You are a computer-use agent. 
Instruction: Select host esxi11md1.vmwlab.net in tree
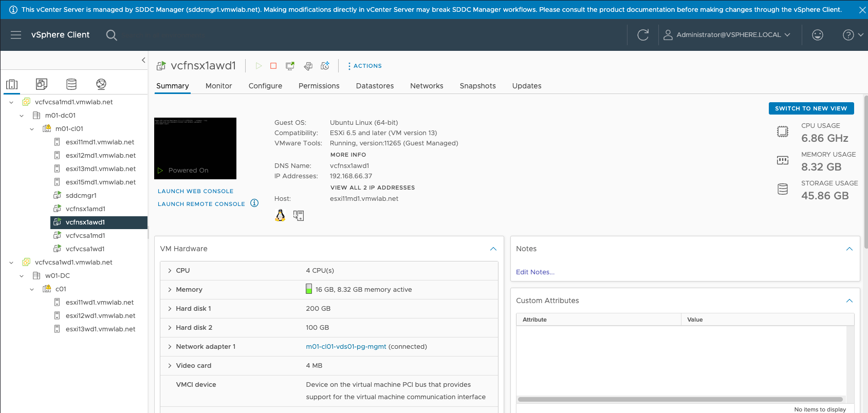[100, 142]
